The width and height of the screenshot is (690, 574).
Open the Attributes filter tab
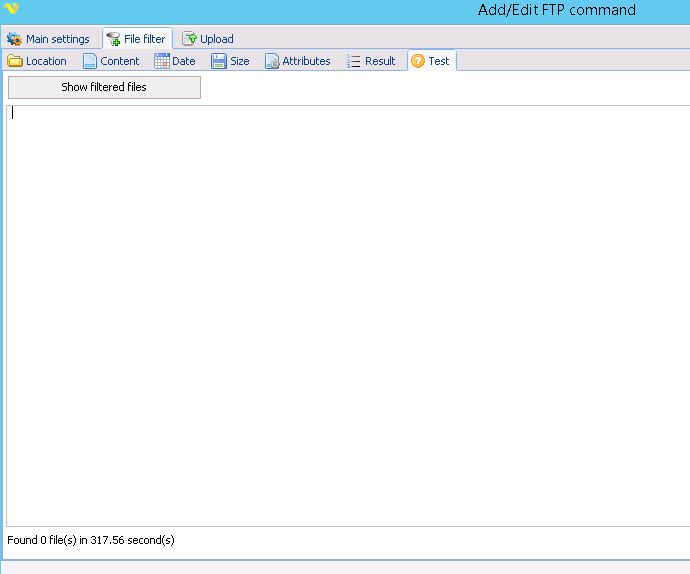(x=306, y=61)
